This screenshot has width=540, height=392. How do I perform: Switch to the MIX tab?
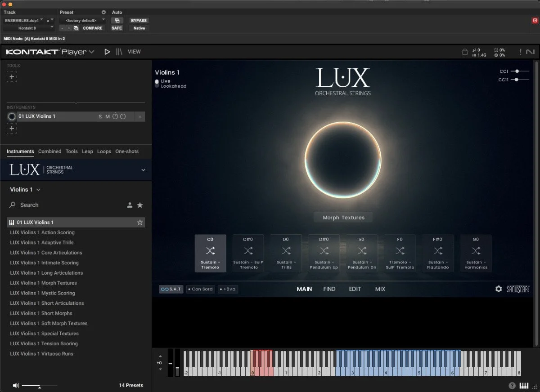coord(380,289)
